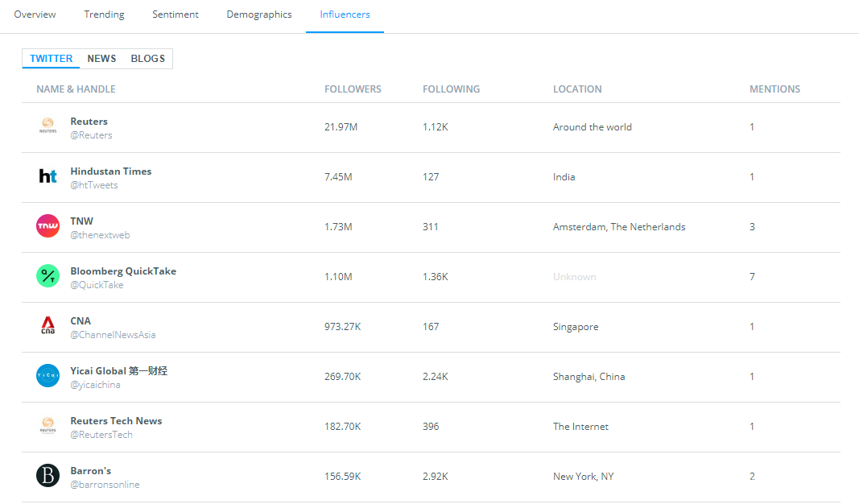Click the Bloomberg QuickTake green avatar
Viewport: 859px width, 504px height.
47,275
